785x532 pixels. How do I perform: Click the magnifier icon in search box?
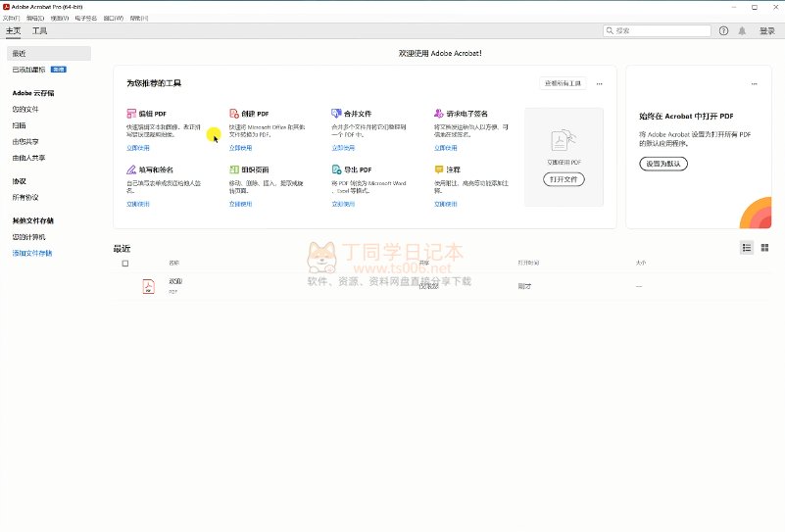610,31
